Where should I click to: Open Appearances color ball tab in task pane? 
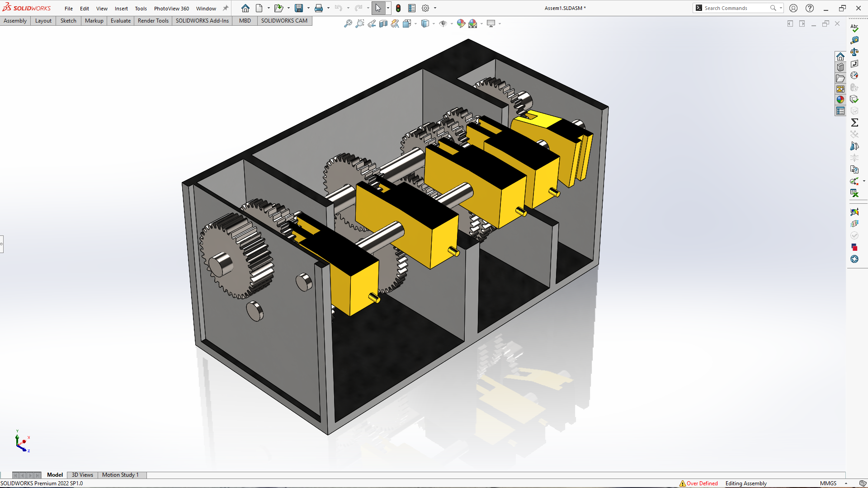[840, 100]
